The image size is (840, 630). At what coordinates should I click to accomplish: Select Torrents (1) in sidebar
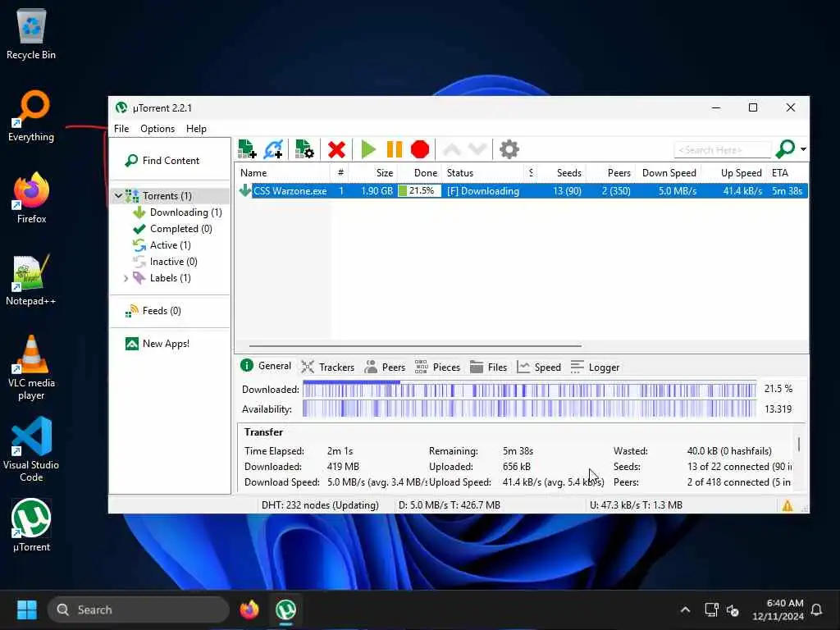point(167,196)
